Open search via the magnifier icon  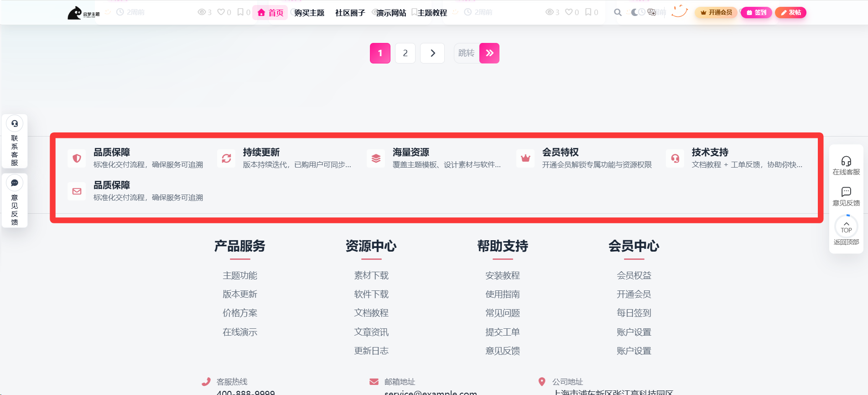tap(618, 12)
